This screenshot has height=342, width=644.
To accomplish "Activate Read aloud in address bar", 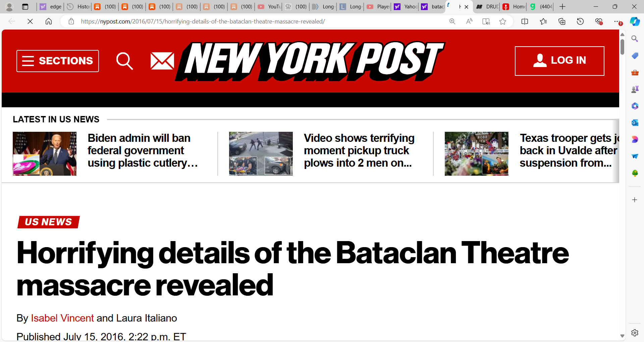I will pos(469,21).
